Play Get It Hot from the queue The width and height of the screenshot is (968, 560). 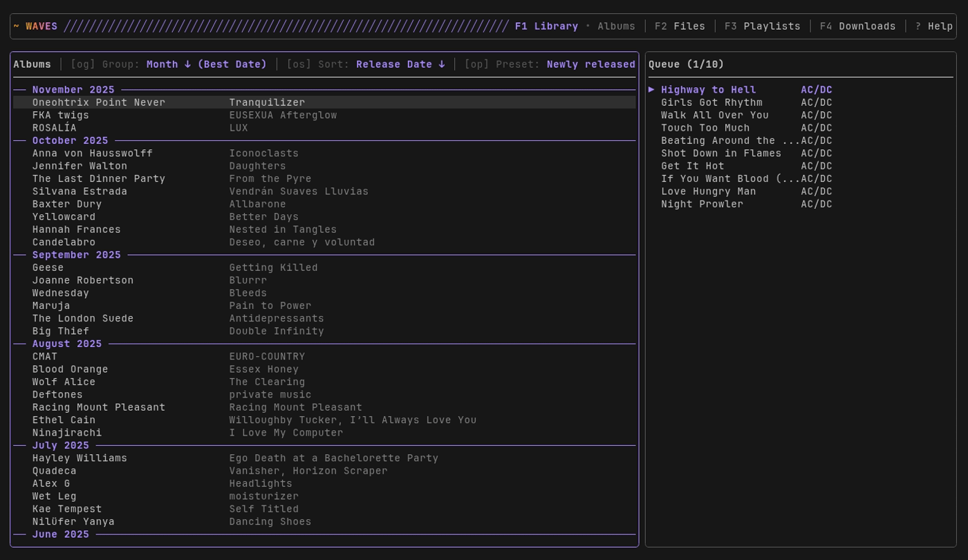point(801,166)
